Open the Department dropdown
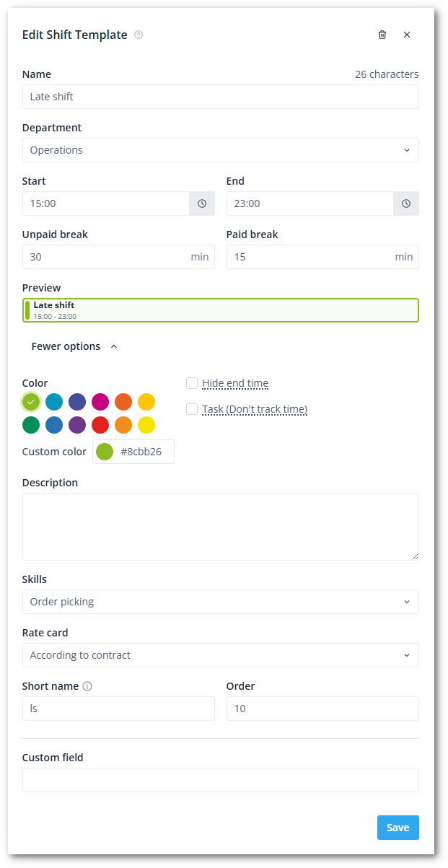 220,150
